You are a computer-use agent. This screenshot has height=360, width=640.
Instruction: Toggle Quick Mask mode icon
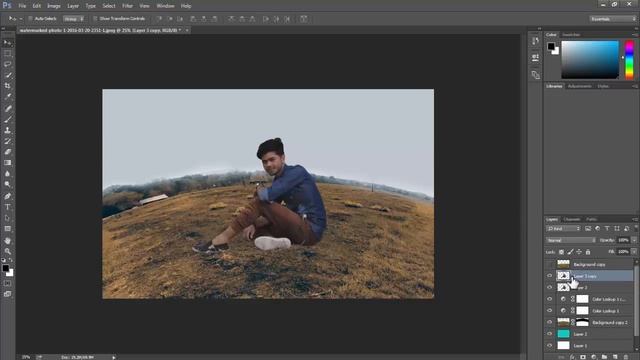pos(8,283)
